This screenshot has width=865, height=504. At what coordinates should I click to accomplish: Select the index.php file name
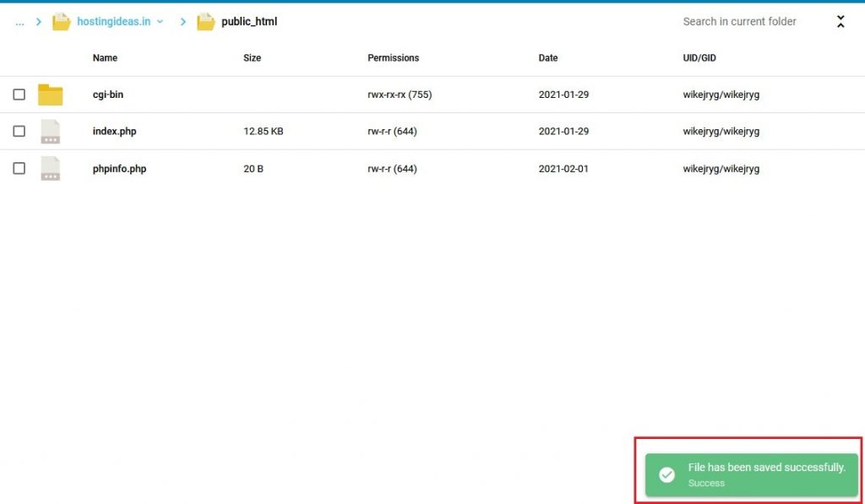(114, 131)
